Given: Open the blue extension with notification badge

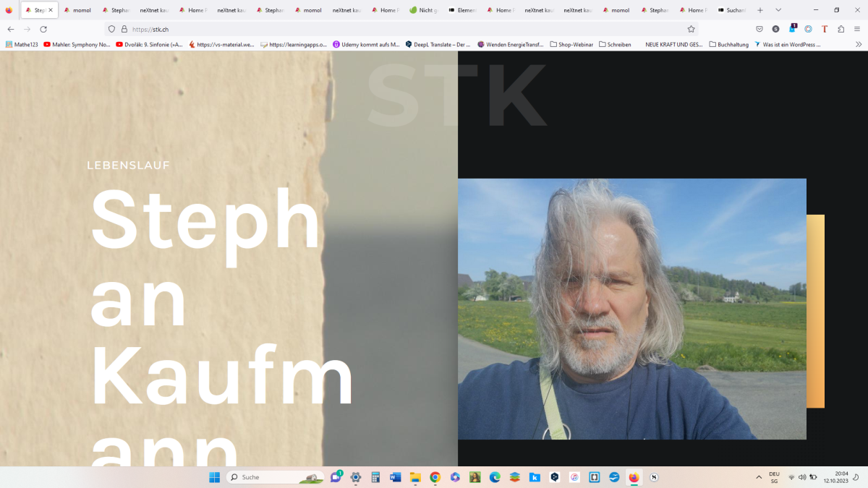Looking at the screenshot, I should tap(792, 29).
